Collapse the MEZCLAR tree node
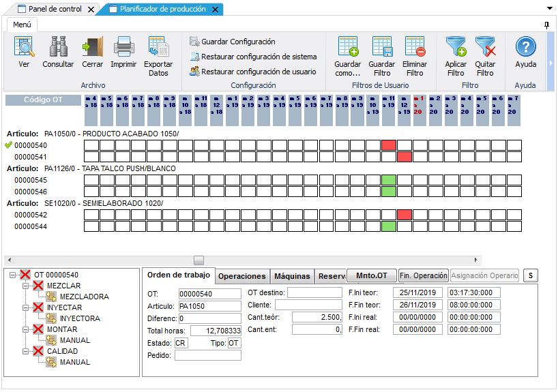 [27, 286]
